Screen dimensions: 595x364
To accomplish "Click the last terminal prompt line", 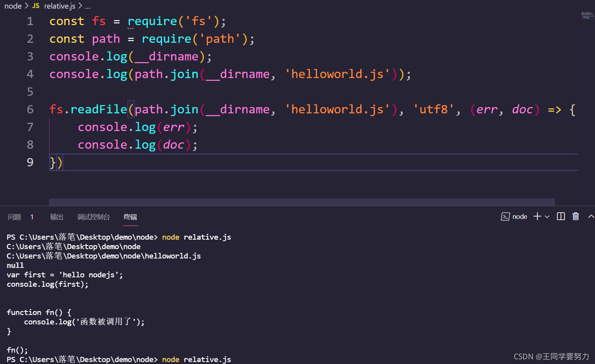I will (x=119, y=359).
